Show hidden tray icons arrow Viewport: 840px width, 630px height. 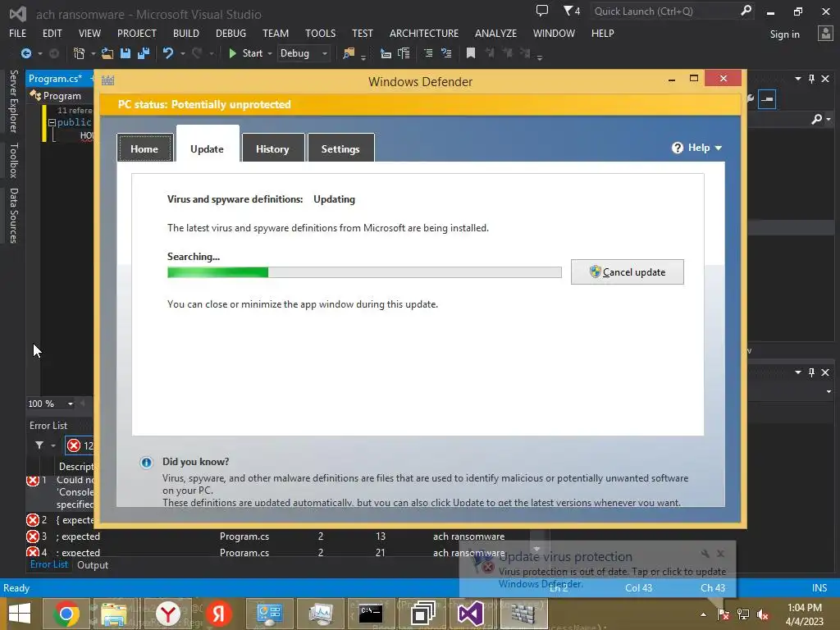pyautogui.click(x=703, y=614)
